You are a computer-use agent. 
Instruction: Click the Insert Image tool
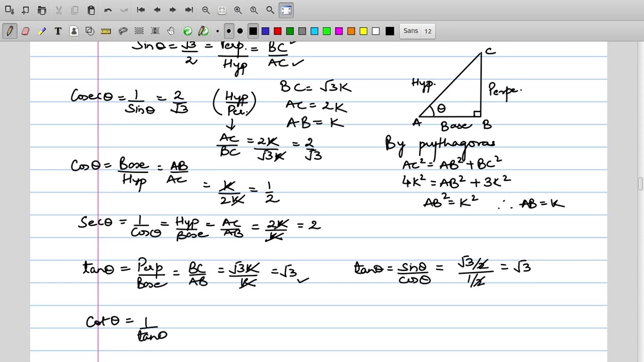pyautogui.click(x=74, y=31)
